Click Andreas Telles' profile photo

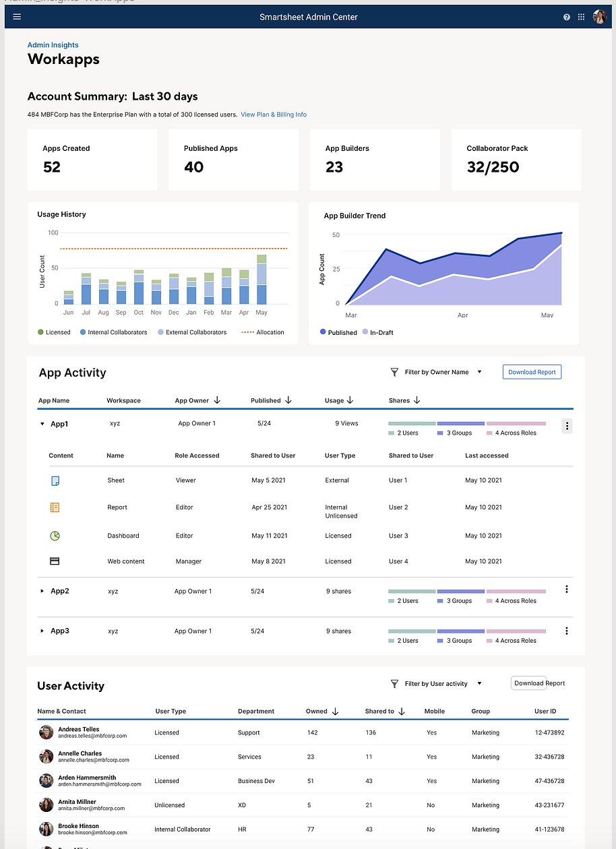click(45, 732)
